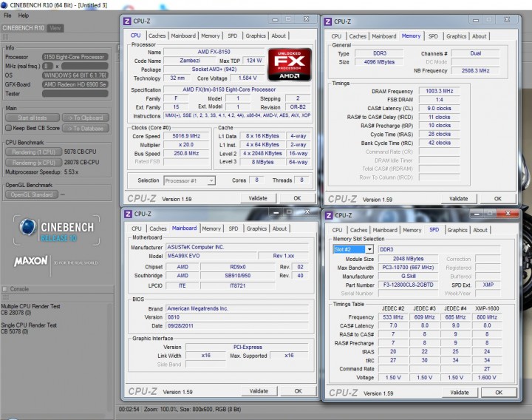532x420 pixels.
Task: Click the Cinebench Release 10 globe logo
Action: (28, 227)
